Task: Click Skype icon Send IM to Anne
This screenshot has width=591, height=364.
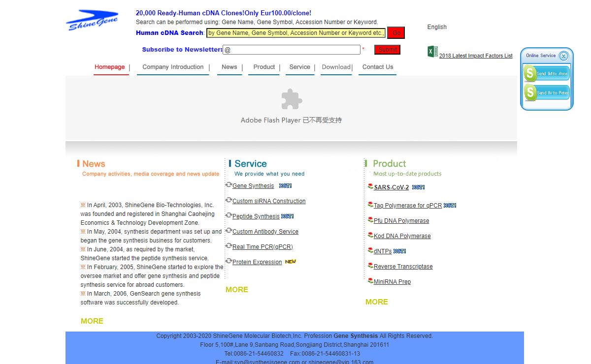Action: pyautogui.click(x=547, y=74)
